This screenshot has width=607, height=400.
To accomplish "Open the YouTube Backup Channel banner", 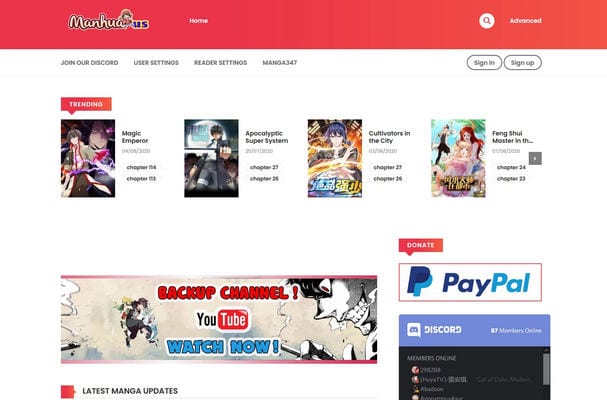I will pyautogui.click(x=219, y=319).
